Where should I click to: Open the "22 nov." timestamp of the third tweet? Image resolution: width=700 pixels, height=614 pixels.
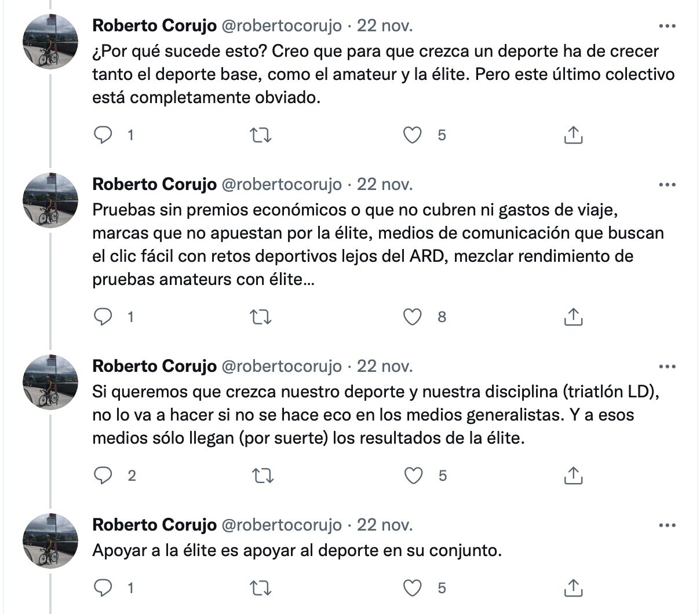click(x=385, y=366)
